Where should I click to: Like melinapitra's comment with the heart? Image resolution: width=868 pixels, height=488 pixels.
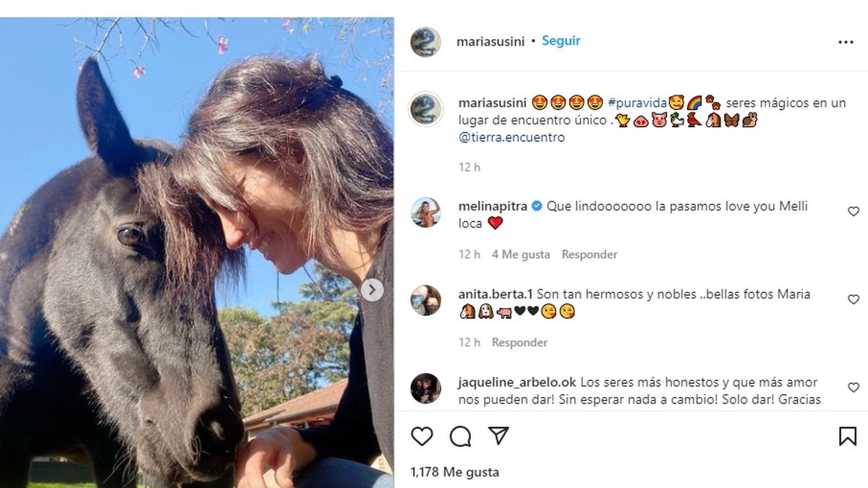854,211
